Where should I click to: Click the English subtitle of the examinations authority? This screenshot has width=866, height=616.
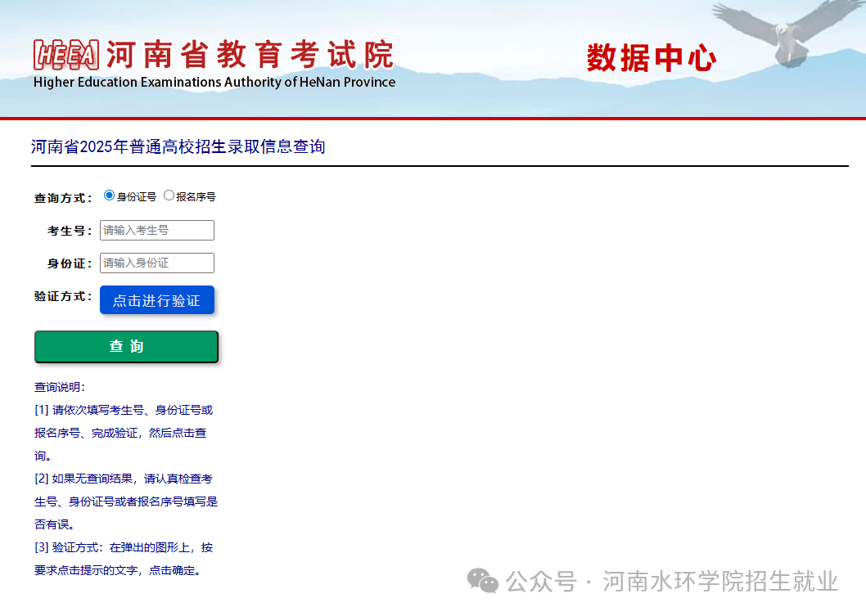click(214, 82)
